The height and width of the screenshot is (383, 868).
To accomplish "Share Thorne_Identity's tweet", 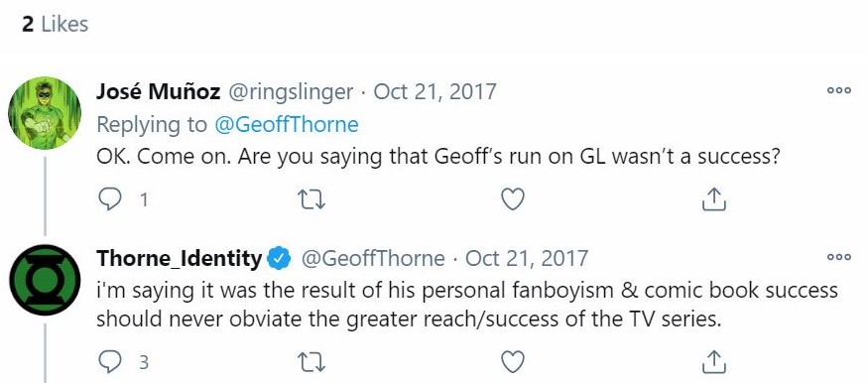I will pos(713,362).
